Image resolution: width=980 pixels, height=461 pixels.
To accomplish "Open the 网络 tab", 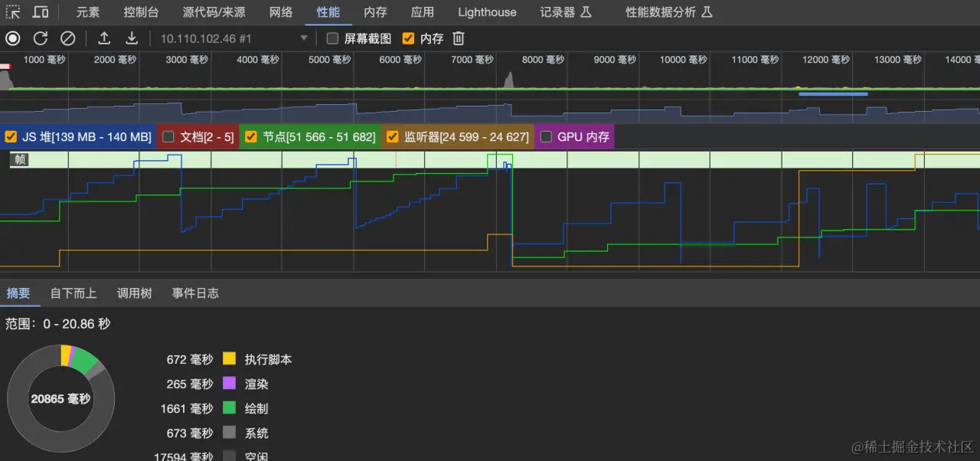I will [x=281, y=12].
